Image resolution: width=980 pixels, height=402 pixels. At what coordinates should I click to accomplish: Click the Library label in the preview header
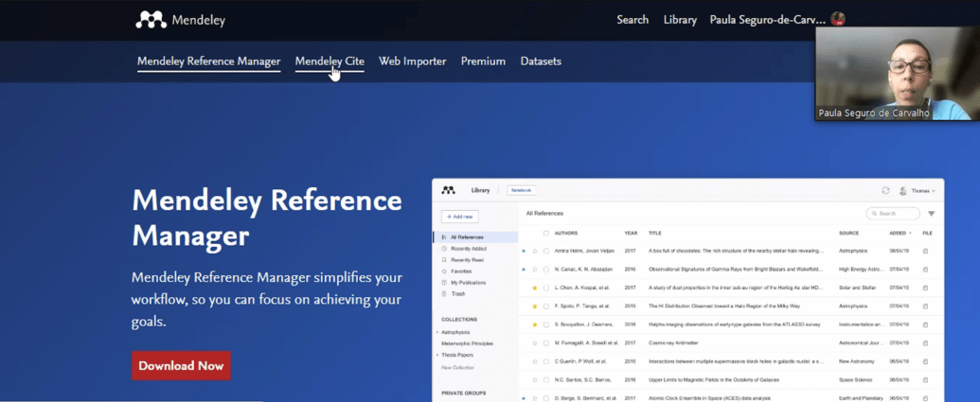(480, 190)
